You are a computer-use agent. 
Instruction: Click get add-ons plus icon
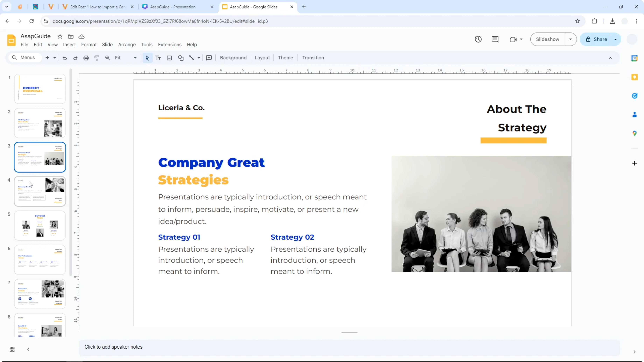click(x=635, y=163)
